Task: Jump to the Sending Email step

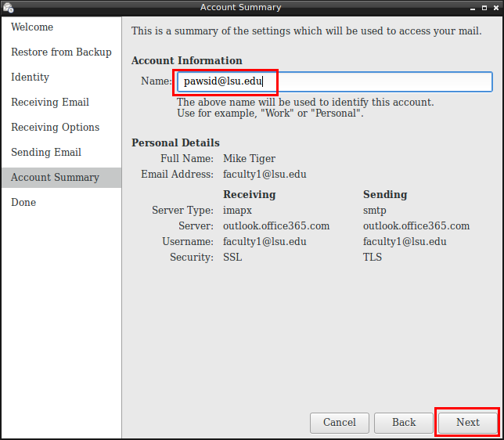Action: tap(46, 153)
